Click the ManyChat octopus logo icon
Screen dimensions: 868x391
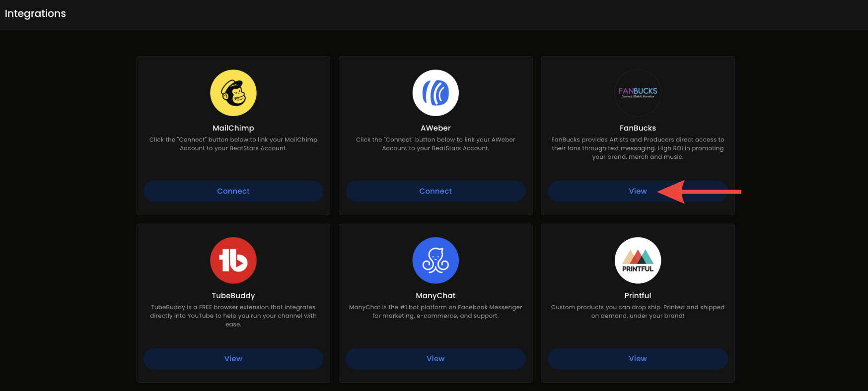pos(435,261)
